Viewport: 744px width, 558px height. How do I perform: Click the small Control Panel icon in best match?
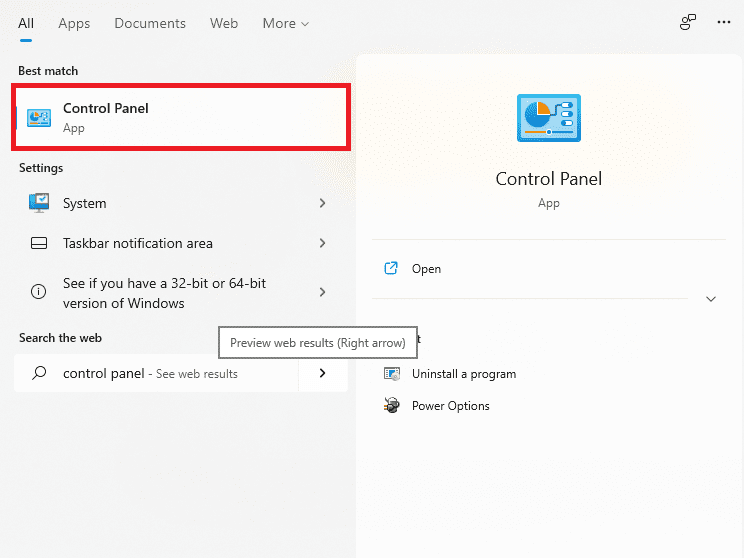39,118
